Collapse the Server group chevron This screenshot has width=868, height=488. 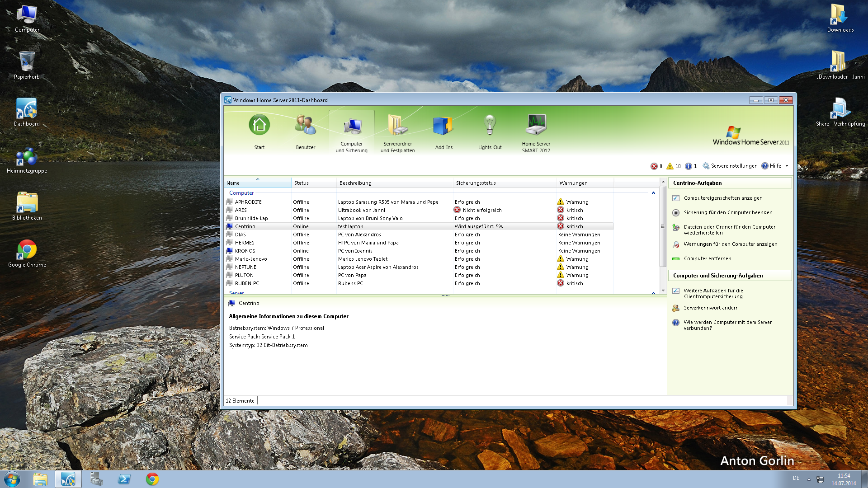pos(653,293)
